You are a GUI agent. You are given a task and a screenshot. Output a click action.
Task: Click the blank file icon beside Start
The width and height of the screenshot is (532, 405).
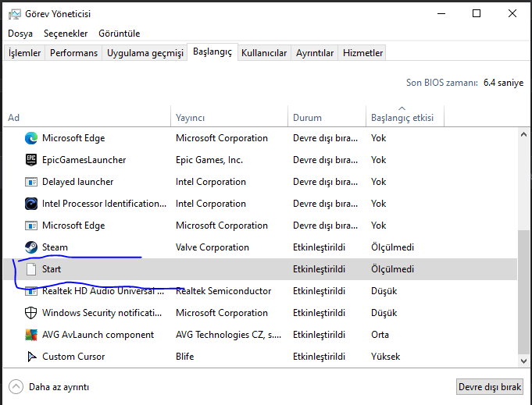[x=31, y=269]
